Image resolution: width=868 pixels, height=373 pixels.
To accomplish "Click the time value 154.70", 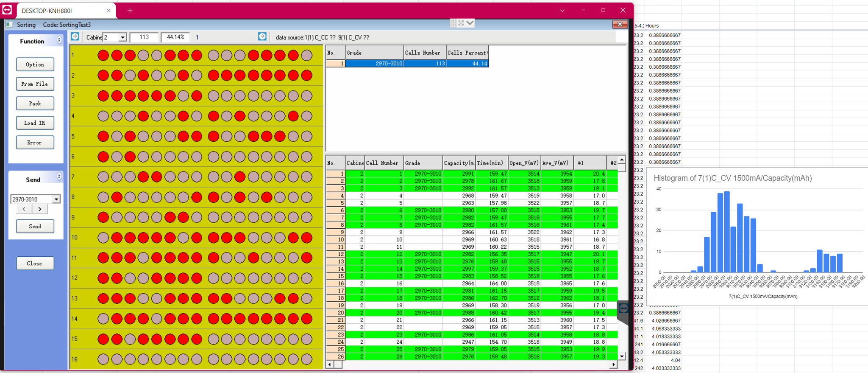I will [492, 342].
